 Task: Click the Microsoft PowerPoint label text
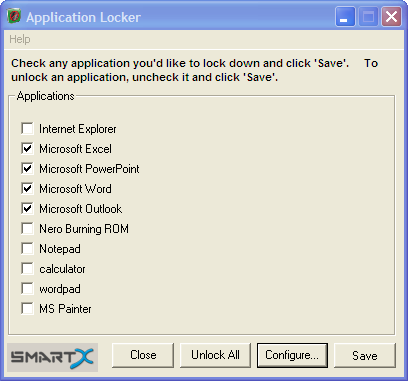click(89, 169)
